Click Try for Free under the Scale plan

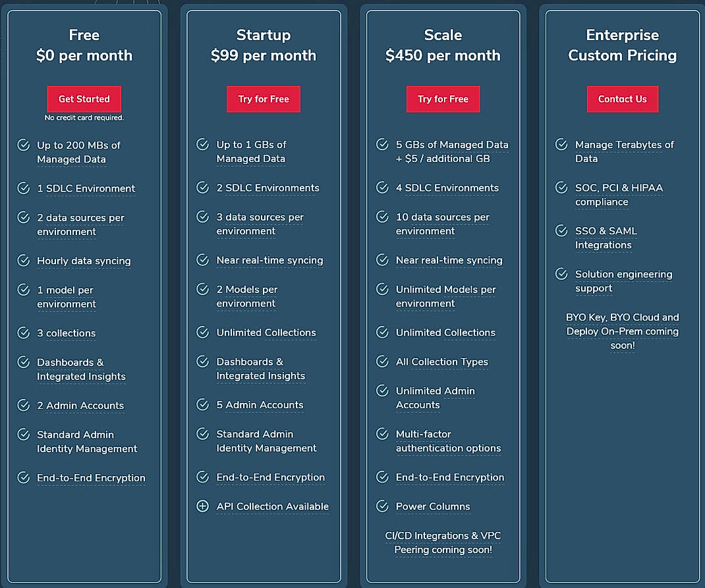(443, 99)
